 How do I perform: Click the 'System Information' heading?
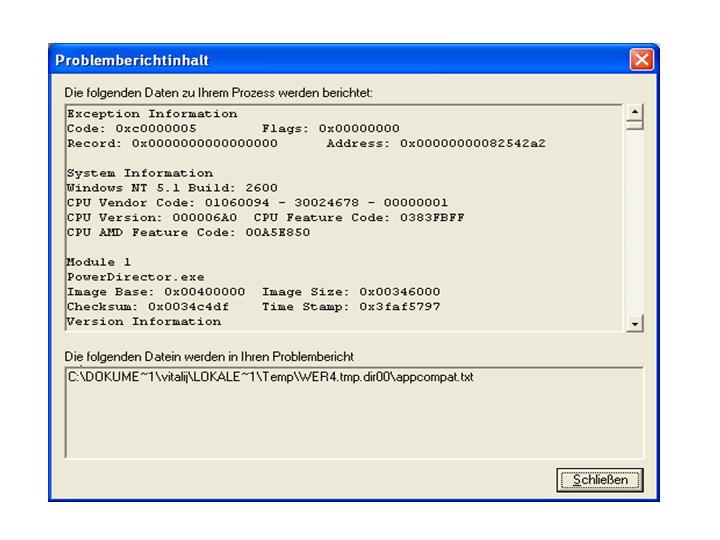(140, 173)
